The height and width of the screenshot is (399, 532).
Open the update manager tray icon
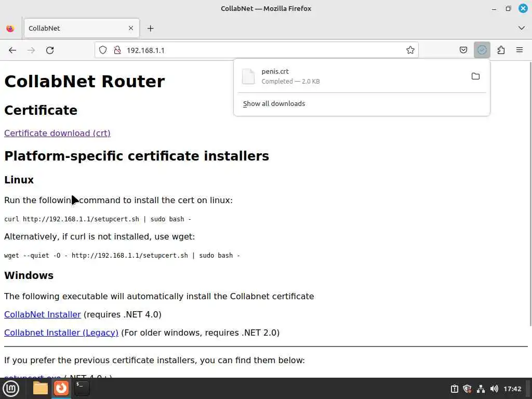454,389
